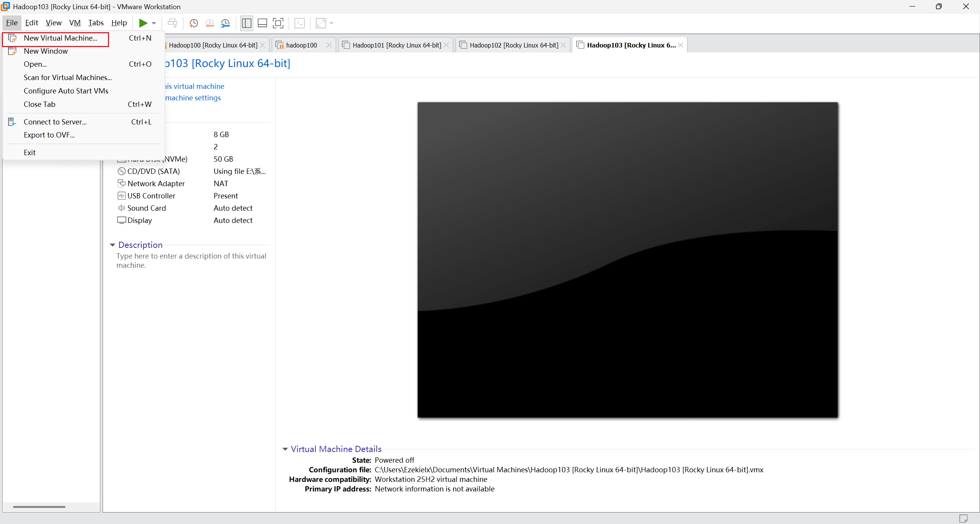
Task: Click the NAT network adapter value
Action: [221, 183]
